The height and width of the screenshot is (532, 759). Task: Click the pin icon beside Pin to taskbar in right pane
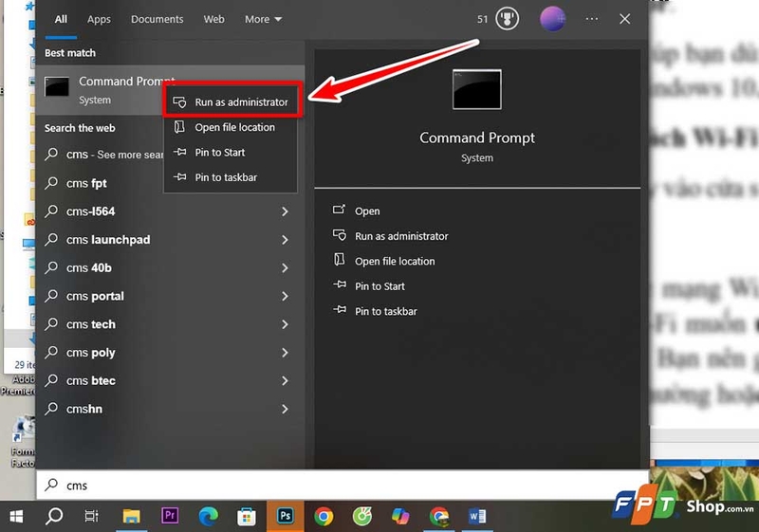pos(340,309)
